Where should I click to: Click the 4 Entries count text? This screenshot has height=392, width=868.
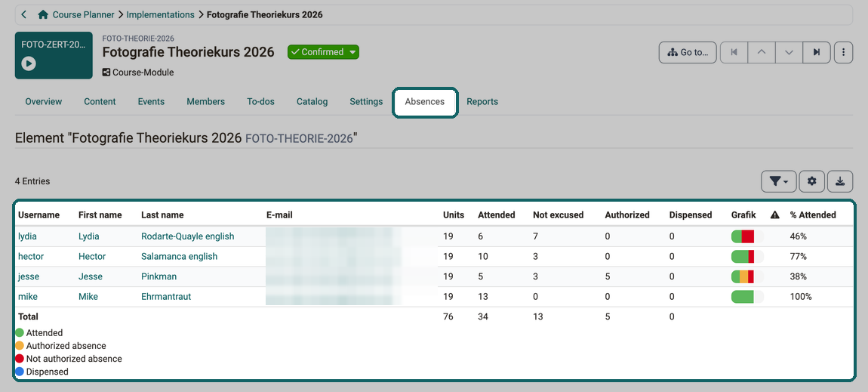[32, 181]
